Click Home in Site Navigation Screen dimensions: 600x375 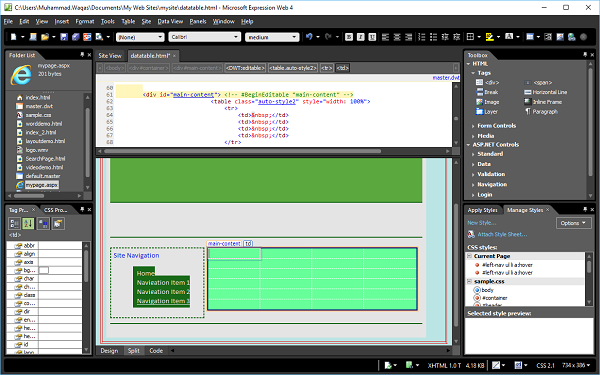145,273
